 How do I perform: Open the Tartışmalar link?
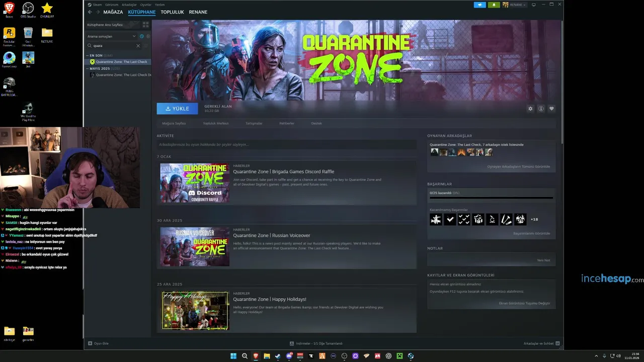(254, 123)
